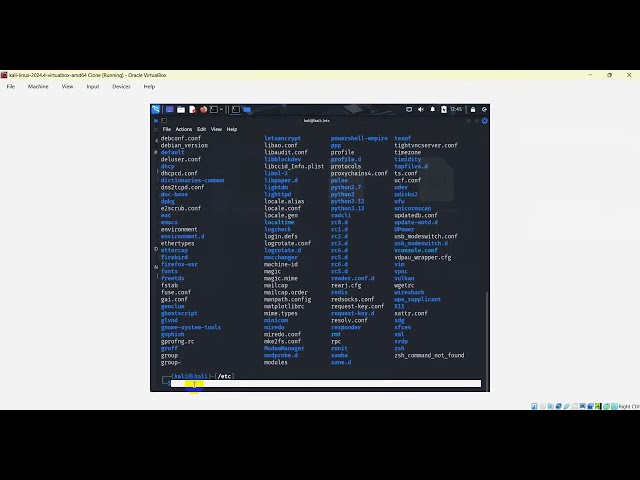Open the file manager panel launcher
The image size is (640, 480).
click(181, 109)
